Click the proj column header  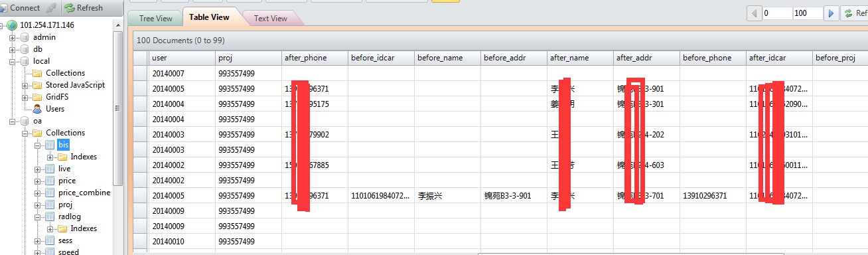[x=248, y=58]
